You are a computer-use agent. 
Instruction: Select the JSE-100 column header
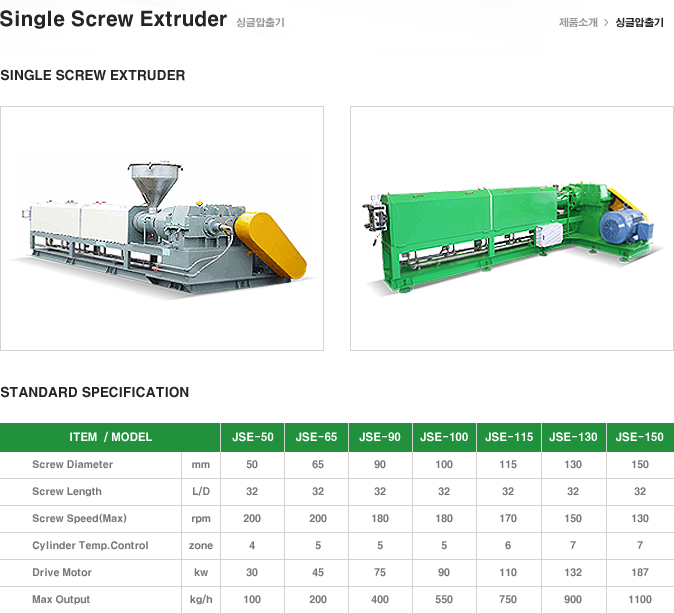tap(444, 437)
